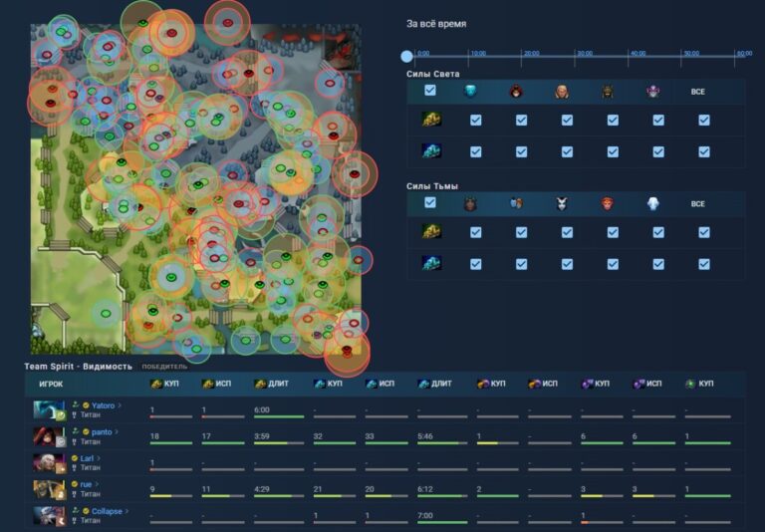The image size is (765, 532).
Task: Select the second hero icon in Силы Света row
Action: [x=516, y=92]
